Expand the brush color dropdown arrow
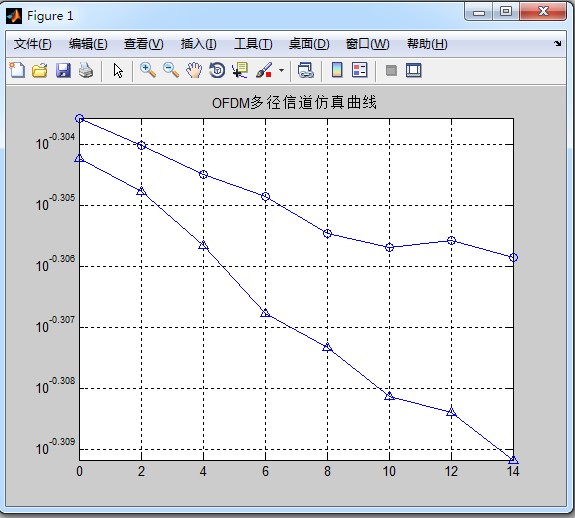 (281, 70)
